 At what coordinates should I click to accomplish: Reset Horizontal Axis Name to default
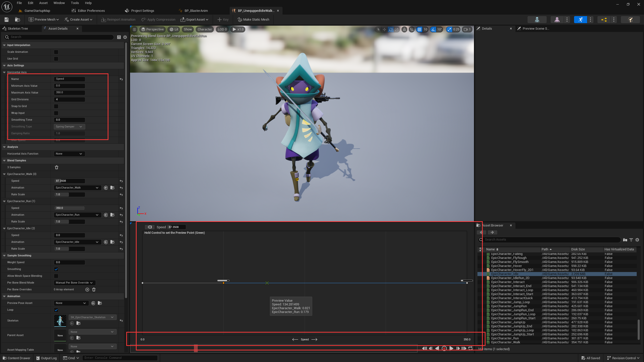tap(121, 79)
